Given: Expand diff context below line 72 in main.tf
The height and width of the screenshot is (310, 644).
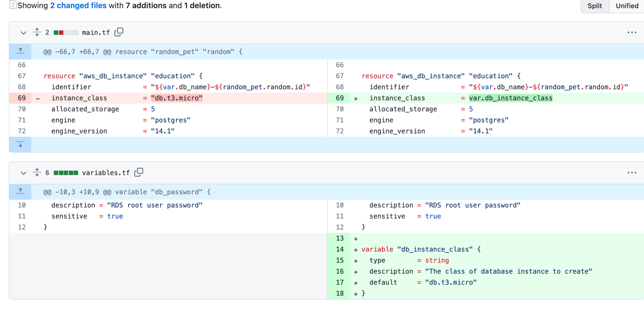Looking at the screenshot, I should pyautogui.click(x=20, y=144).
